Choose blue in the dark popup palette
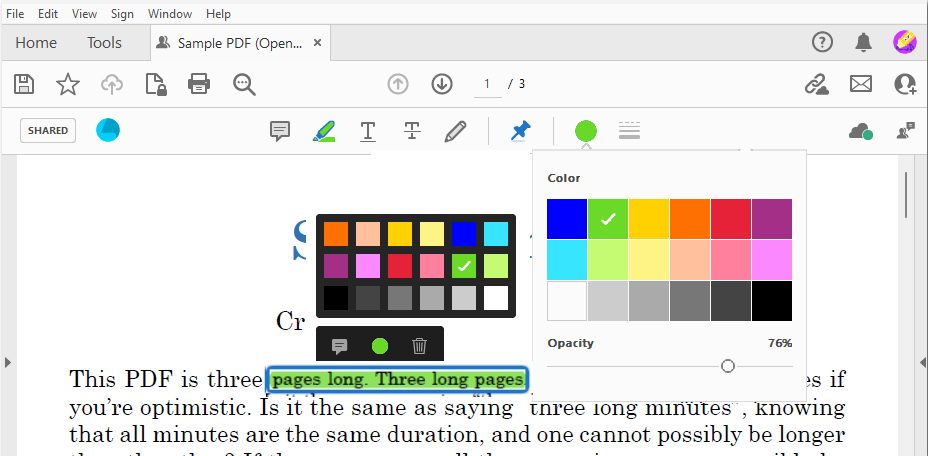This screenshot has height=456, width=928. [463, 234]
